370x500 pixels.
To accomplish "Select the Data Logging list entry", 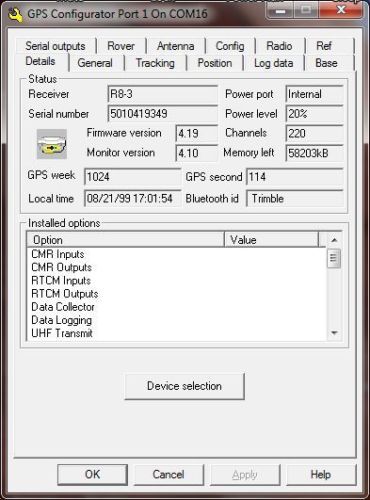I will [176, 320].
